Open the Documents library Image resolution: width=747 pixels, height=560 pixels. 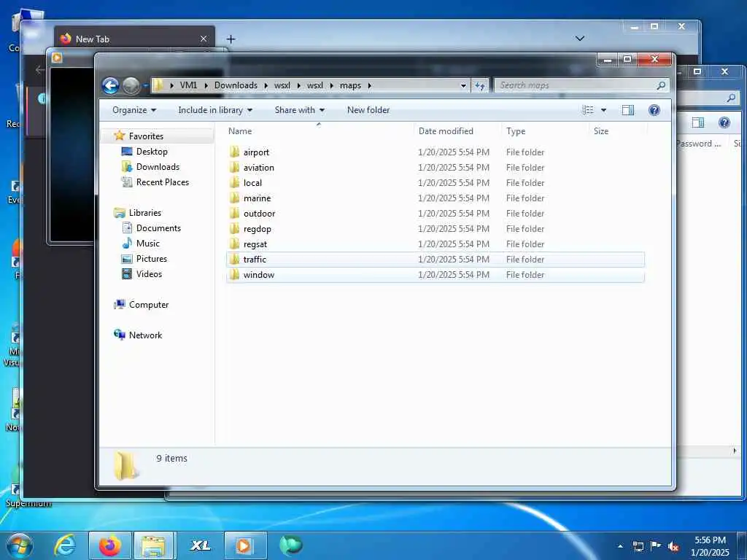click(x=158, y=228)
